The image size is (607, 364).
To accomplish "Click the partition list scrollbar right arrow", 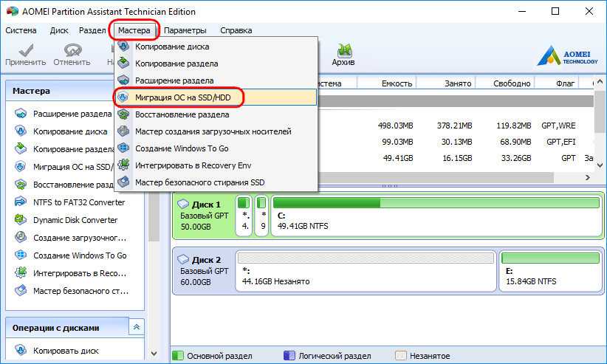I will click(588, 177).
